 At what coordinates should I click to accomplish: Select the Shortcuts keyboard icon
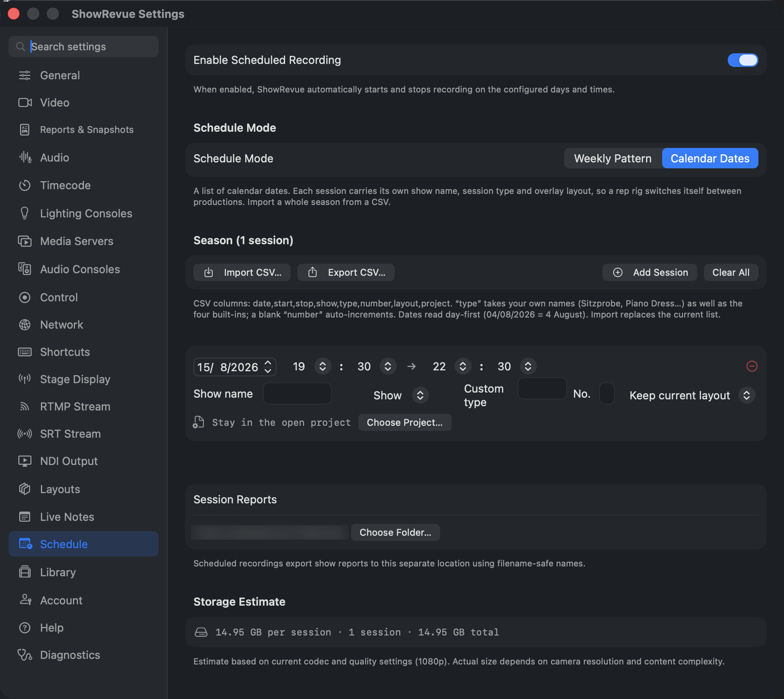tap(25, 352)
